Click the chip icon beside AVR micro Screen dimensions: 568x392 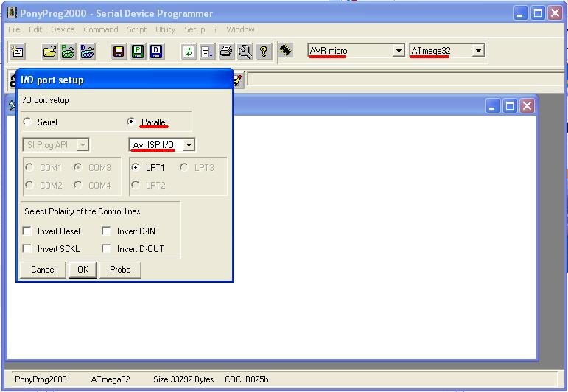pos(286,50)
